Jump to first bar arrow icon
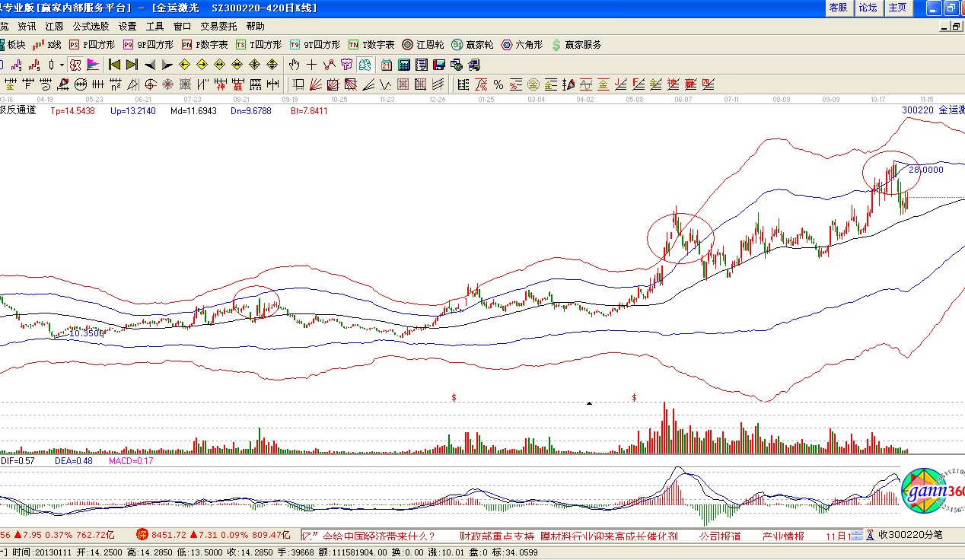Screen dimensions: 965x560 [x=114, y=65]
